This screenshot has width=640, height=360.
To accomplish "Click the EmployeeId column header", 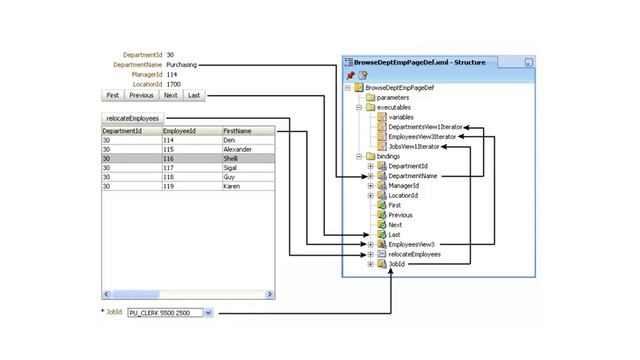I will click(192, 131).
